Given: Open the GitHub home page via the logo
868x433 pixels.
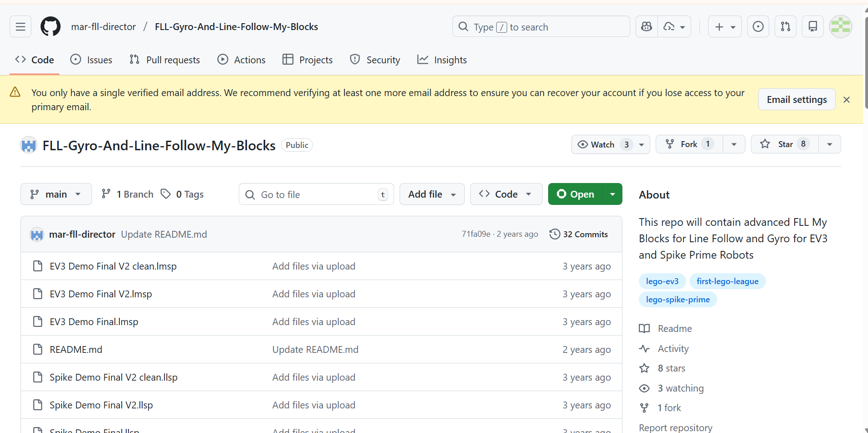Looking at the screenshot, I should [50, 26].
